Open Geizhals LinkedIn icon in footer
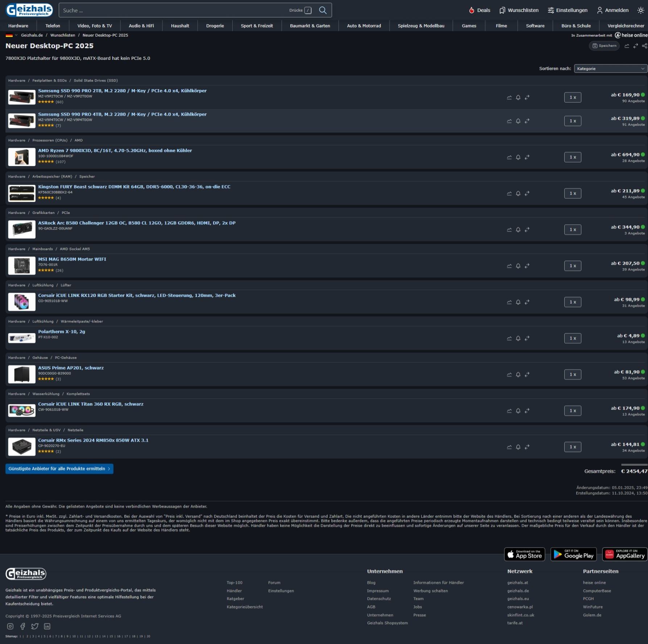Viewport: 648px width, 644px height. click(x=47, y=626)
